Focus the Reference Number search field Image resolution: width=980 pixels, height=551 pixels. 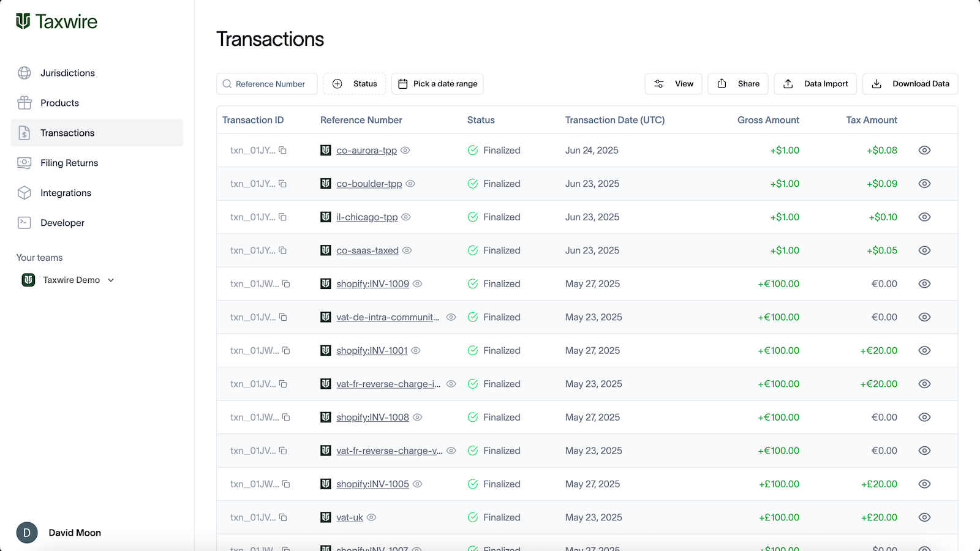[x=267, y=84]
